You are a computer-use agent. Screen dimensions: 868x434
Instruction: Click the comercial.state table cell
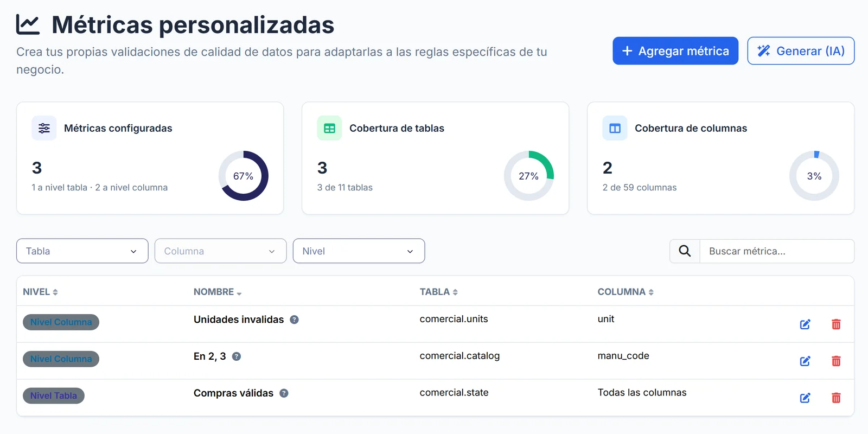click(x=454, y=393)
